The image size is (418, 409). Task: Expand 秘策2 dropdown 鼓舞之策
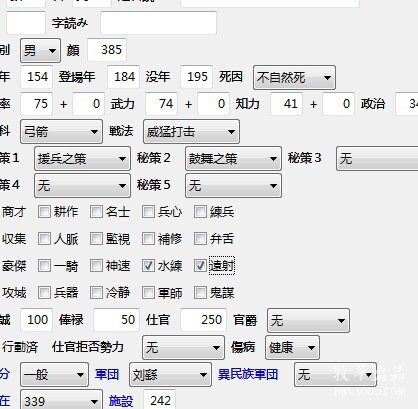coord(233,159)
